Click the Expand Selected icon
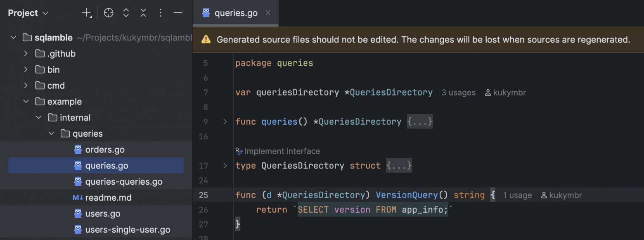Viewport: 644px width, 240px height. click(x=126, y=13)
